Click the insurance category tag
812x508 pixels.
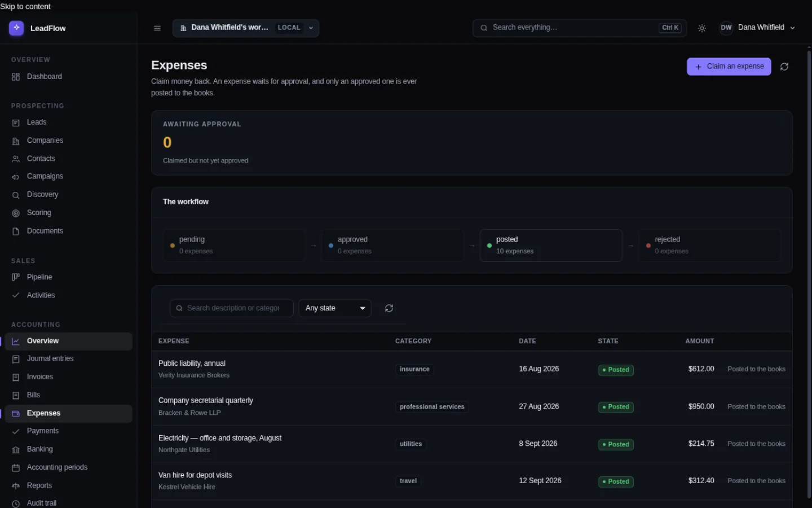pos(414,369)
